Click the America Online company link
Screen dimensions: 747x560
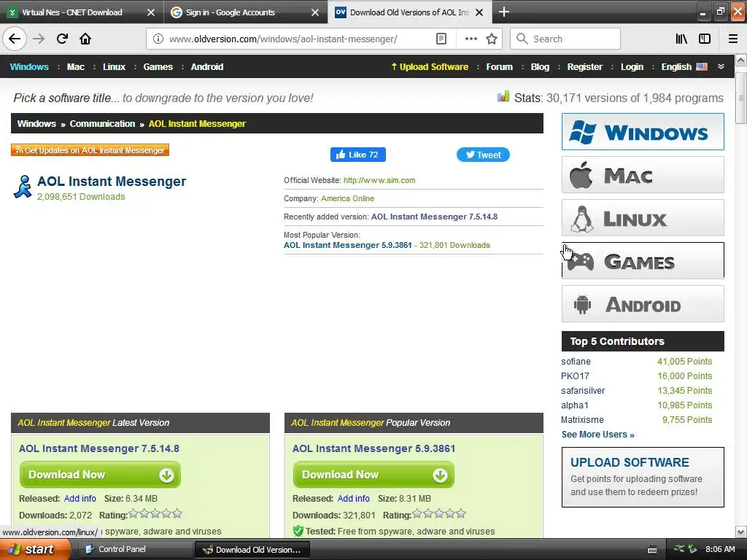point(347,198)
